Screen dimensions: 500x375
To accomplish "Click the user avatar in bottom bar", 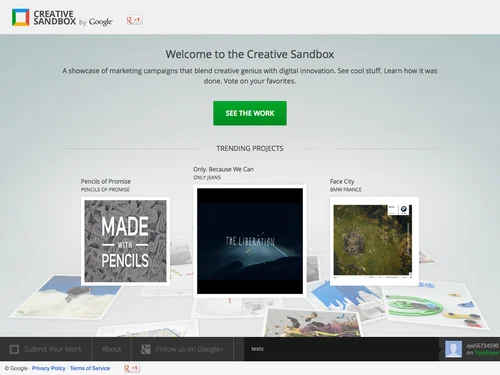I will [x=454, y=349].
